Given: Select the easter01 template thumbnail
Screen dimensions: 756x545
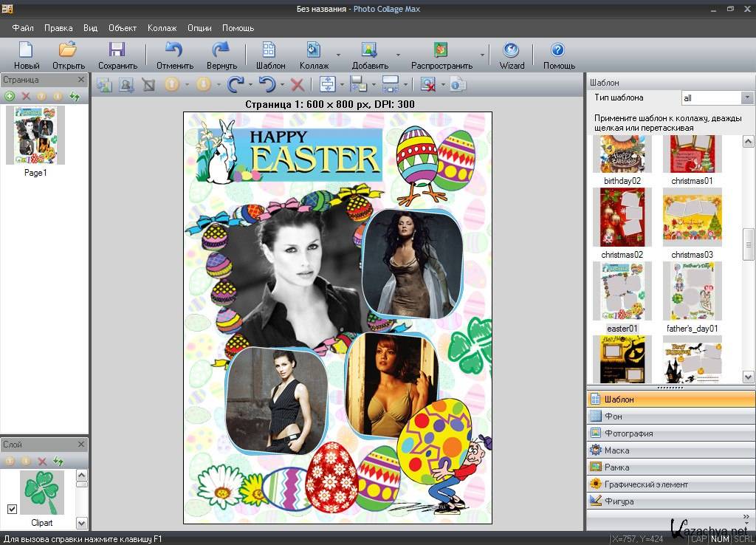Looking at the screenshot, I should coord(622,291).
